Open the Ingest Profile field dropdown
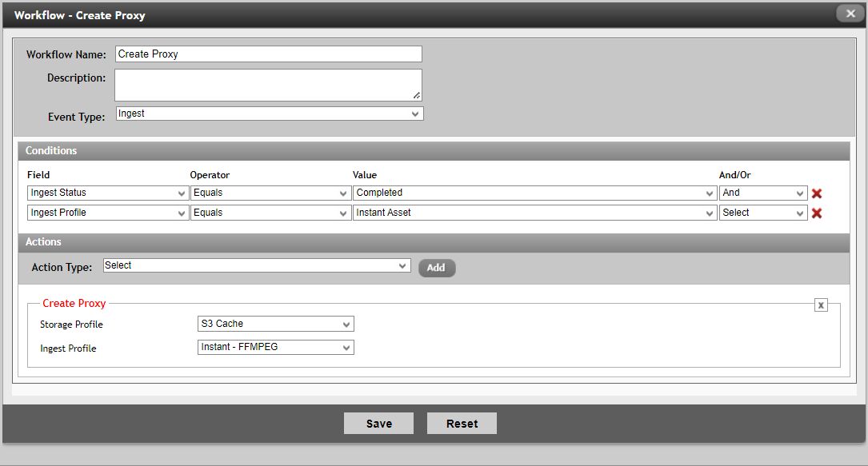The height and width of the screenshot is (466, 868). click(108, 213)
